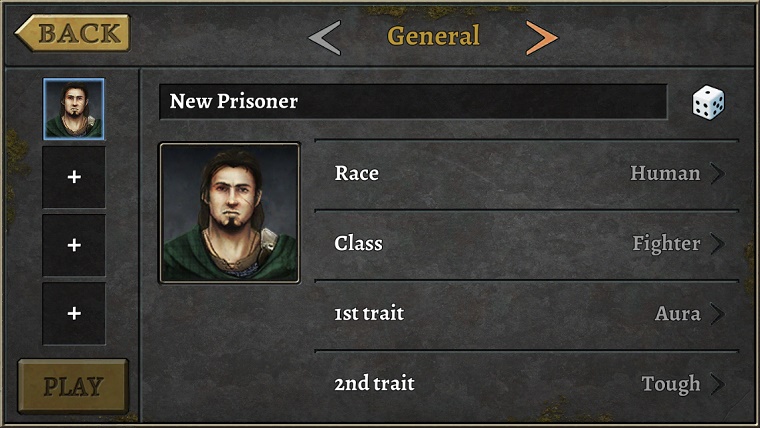Open the Race selection row

click(526, 174)
